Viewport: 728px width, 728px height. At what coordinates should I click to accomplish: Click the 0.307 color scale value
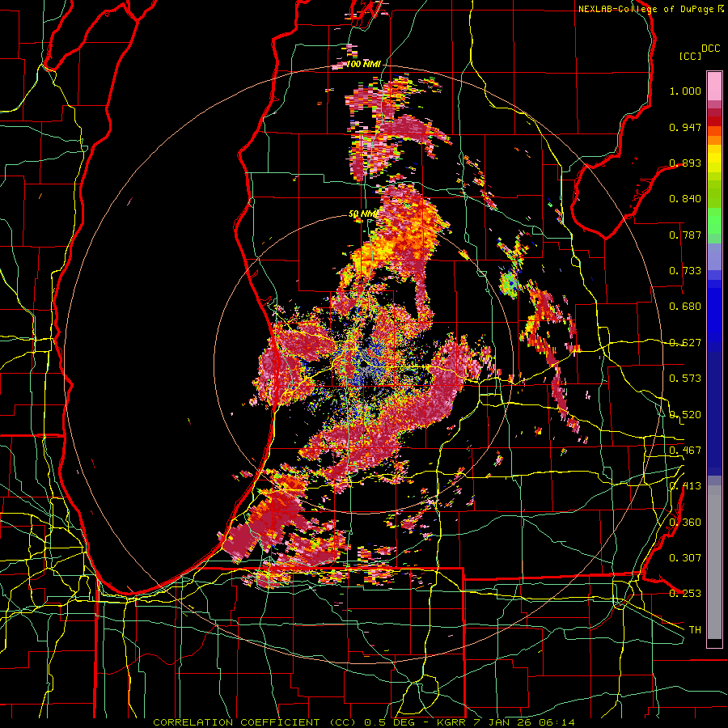(x=685, y=558)
